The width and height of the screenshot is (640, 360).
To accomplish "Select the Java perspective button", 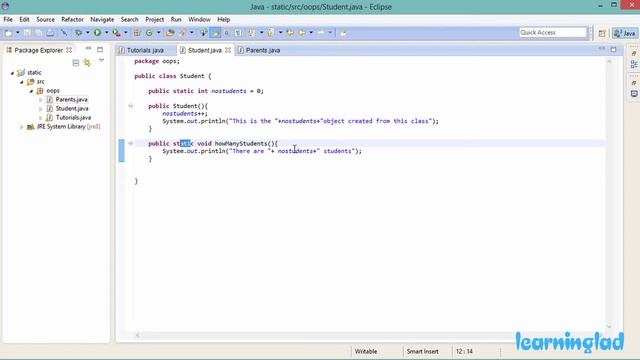I will 625,33.
